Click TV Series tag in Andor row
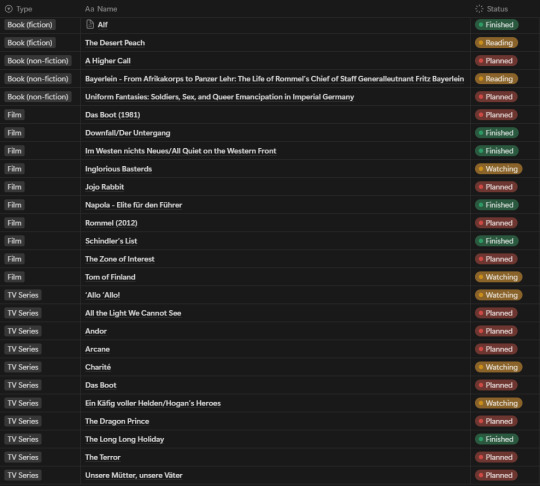Screen dimensions: 540x486 23,331
